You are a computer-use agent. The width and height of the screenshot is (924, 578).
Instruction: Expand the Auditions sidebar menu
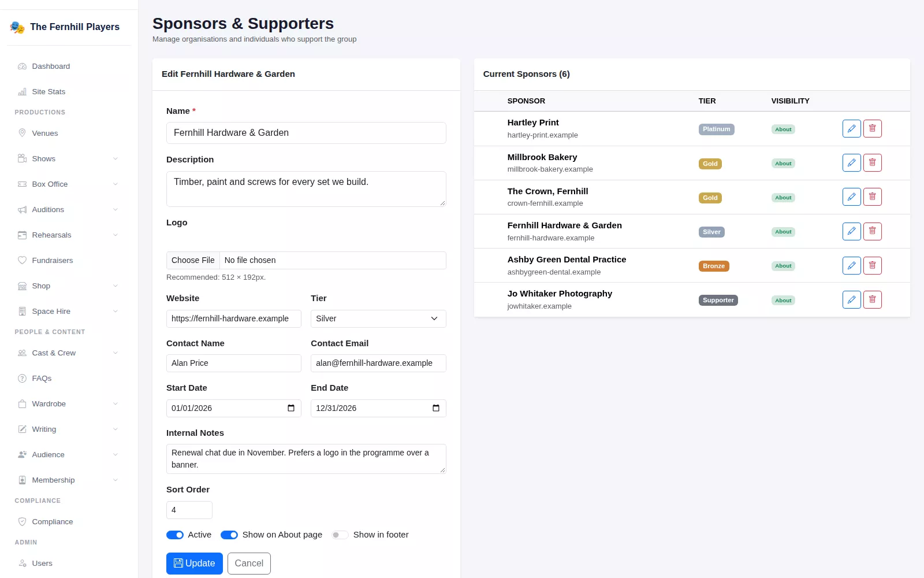[x=69, y=209]
